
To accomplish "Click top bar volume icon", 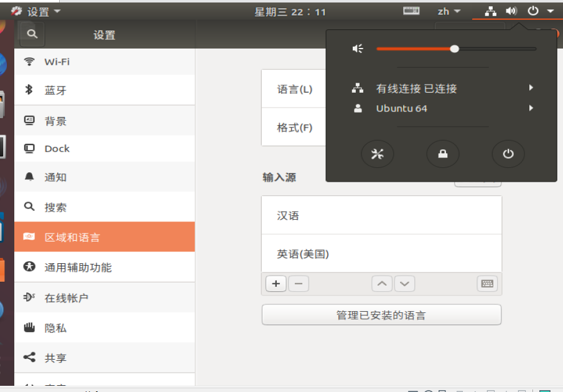I will click(x=511, y=11).
